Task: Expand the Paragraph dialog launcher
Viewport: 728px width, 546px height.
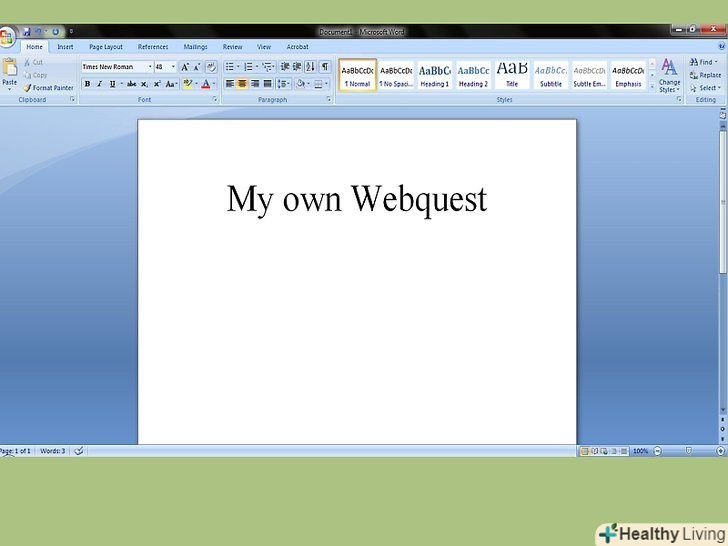Action: point(329,99)
